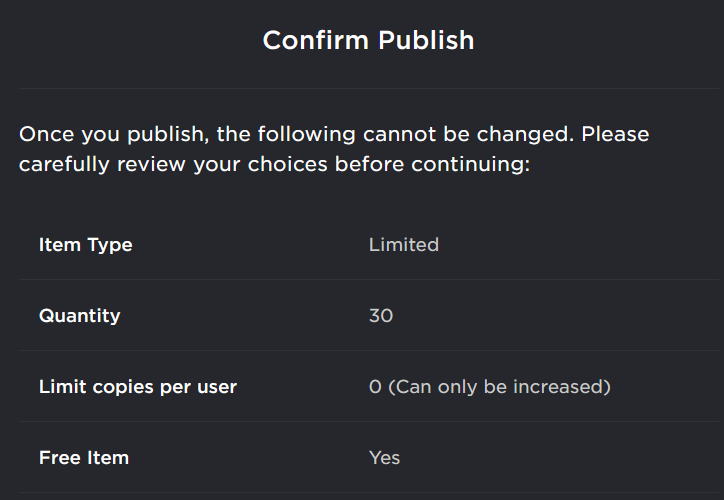Click the "Item Type" row label
The width and height of the screenshot is (724, 500).
pos(85,244)
